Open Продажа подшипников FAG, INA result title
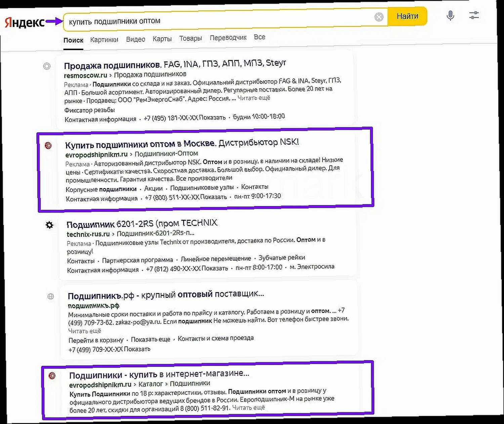The height and width of the screenshot is (424, 504). (175, 64)
